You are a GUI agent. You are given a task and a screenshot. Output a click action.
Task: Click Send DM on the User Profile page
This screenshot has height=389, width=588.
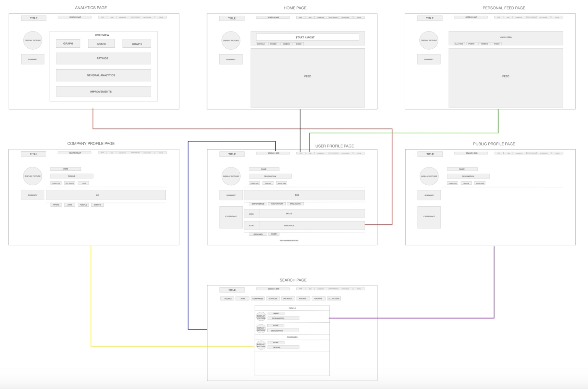click(x=268, y=183)
